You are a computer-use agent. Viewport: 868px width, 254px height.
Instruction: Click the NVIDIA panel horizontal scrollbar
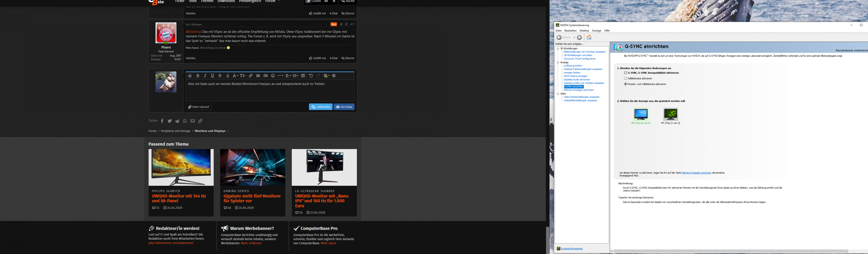[x=731, y=251]
